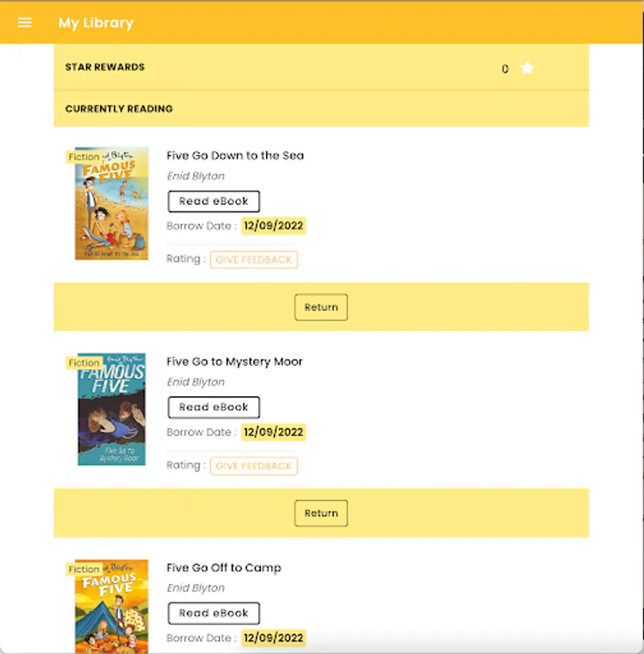Click the Five Go Down to the Sea title
Viewport: 644px width, 654px height.
[x=235, y=156]
